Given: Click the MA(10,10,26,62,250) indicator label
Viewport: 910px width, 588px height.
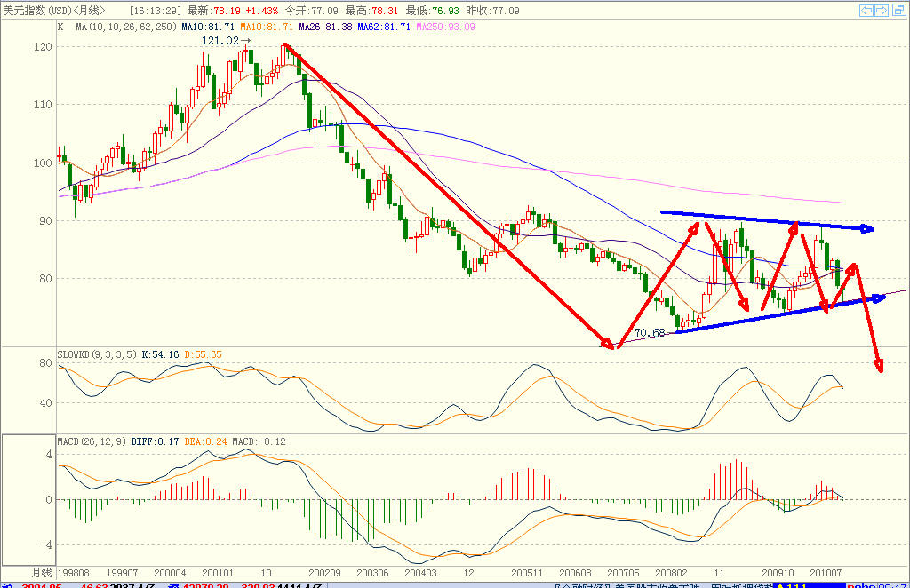Looking at the screenshot, I should coord(126,27).
